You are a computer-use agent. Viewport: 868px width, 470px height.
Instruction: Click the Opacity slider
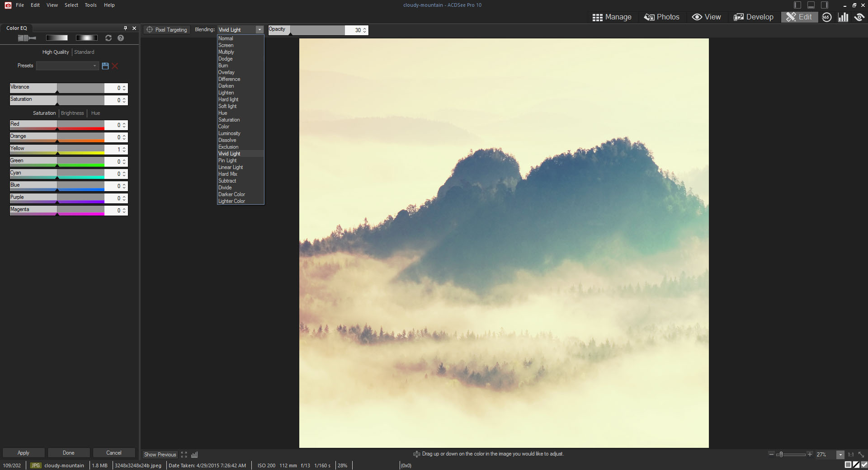(316, 30)
